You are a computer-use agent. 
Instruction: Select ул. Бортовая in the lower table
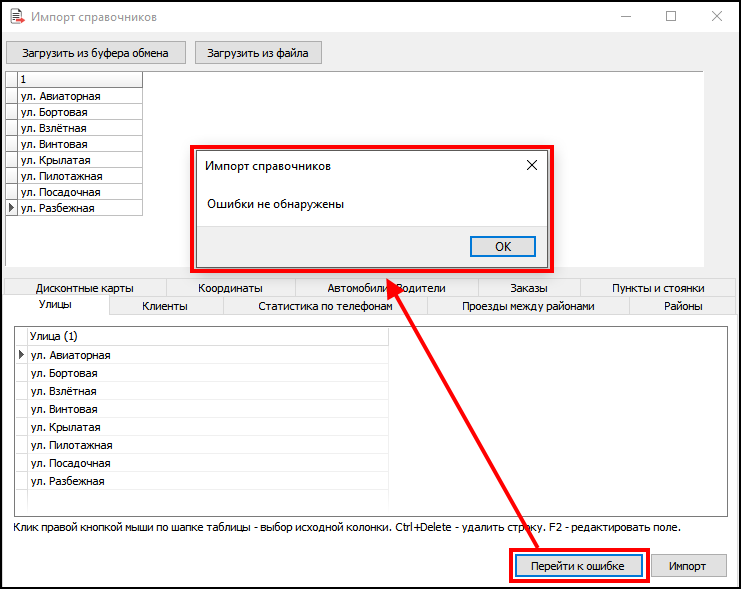(66, 373)
